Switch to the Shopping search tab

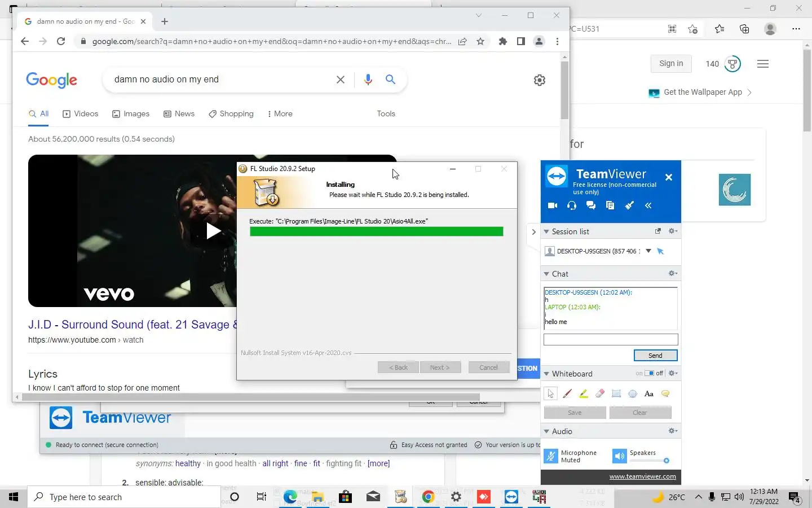click(x=231, y=113)
